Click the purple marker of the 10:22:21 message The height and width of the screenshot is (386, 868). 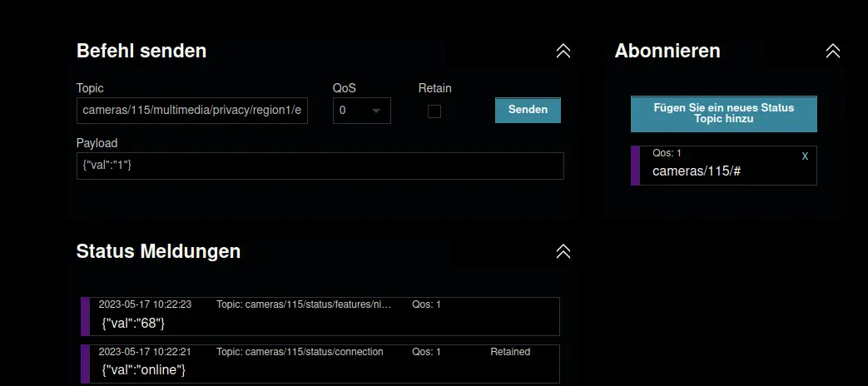(x=85, y=364)
